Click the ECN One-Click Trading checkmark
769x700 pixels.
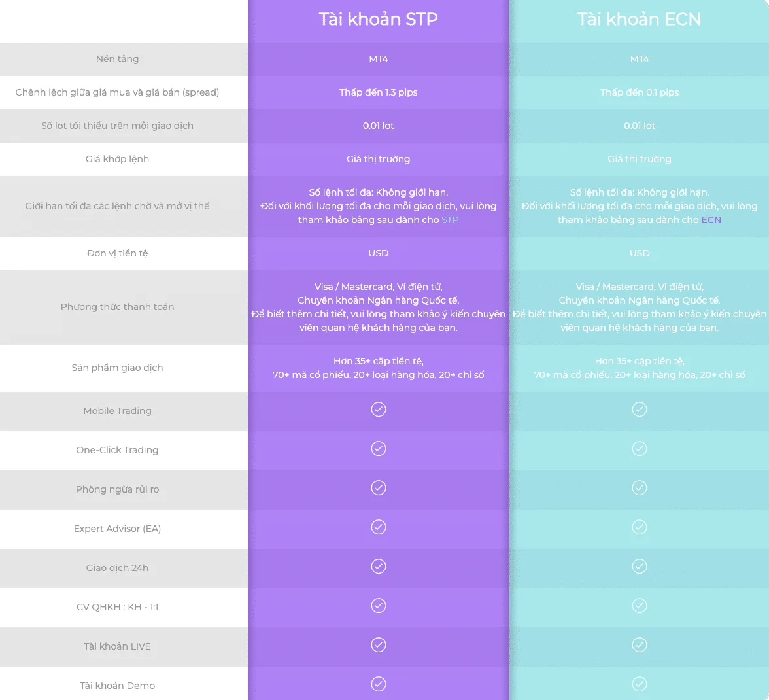point(639,448)
